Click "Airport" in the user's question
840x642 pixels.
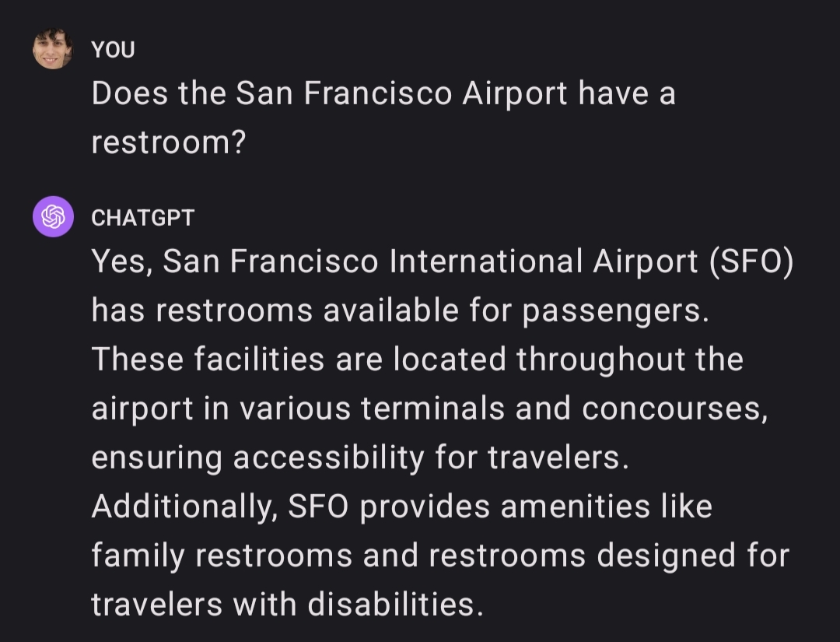tap(515, 94)
